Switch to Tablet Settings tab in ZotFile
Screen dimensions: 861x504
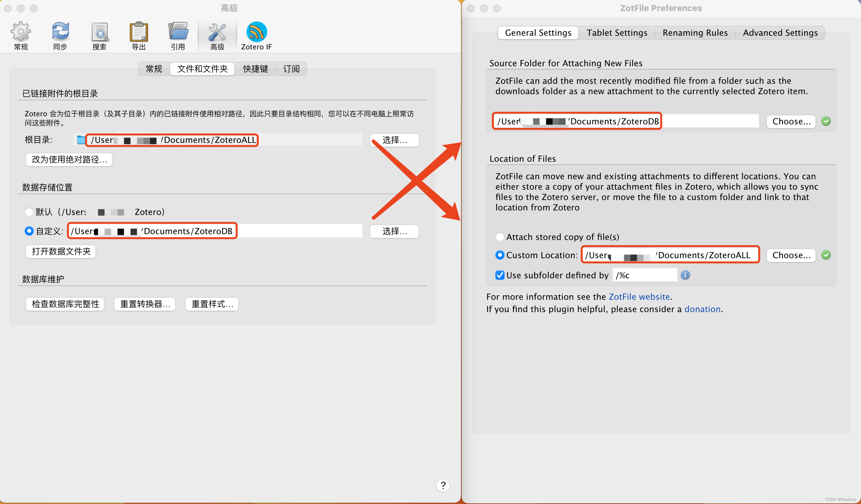[617, 32]
